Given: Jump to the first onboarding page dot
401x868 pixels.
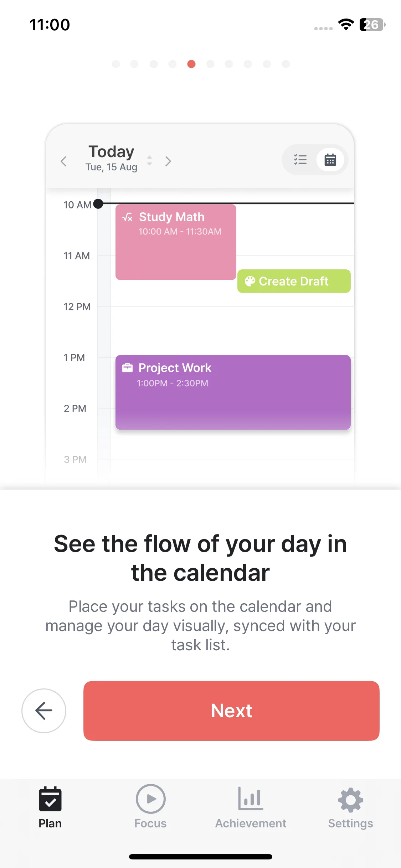Looking at the screenshot, I should coord(116,64).
